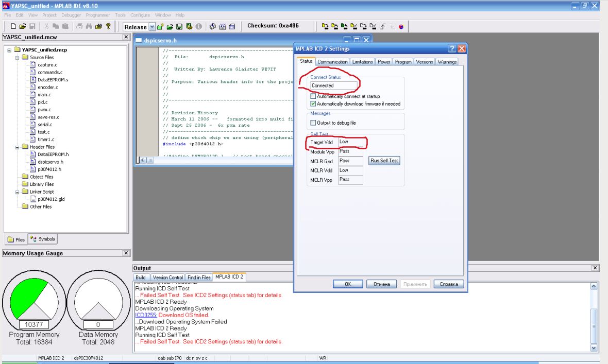
Task: Open the File menu
Action: [7, 15]
